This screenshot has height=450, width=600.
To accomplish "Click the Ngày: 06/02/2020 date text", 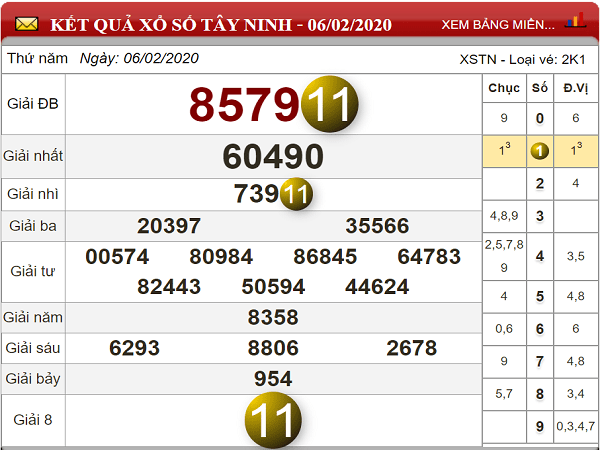I will tap(139, 58).
